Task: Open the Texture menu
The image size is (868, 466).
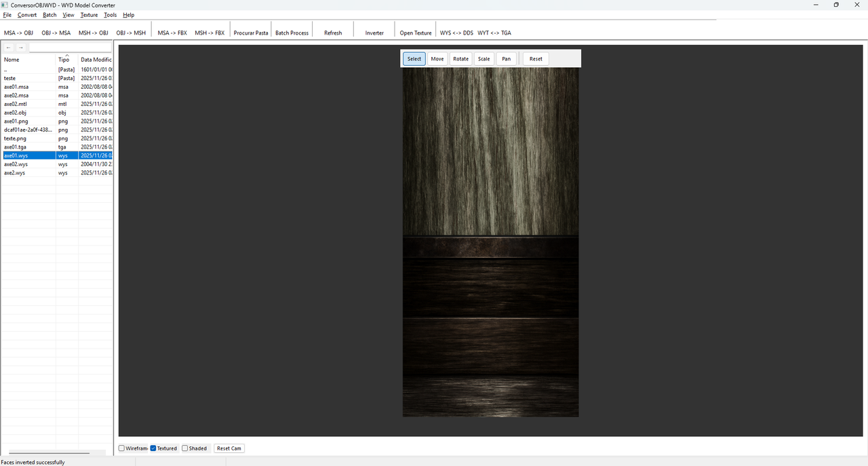Action: pyautogui.click(x=89, y=15)
